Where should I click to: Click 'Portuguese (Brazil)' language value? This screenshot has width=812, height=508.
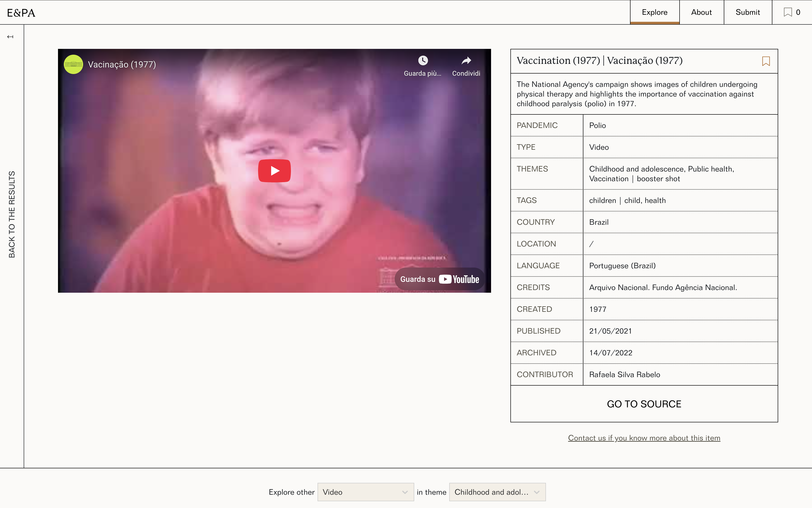[x=623, y=266]
